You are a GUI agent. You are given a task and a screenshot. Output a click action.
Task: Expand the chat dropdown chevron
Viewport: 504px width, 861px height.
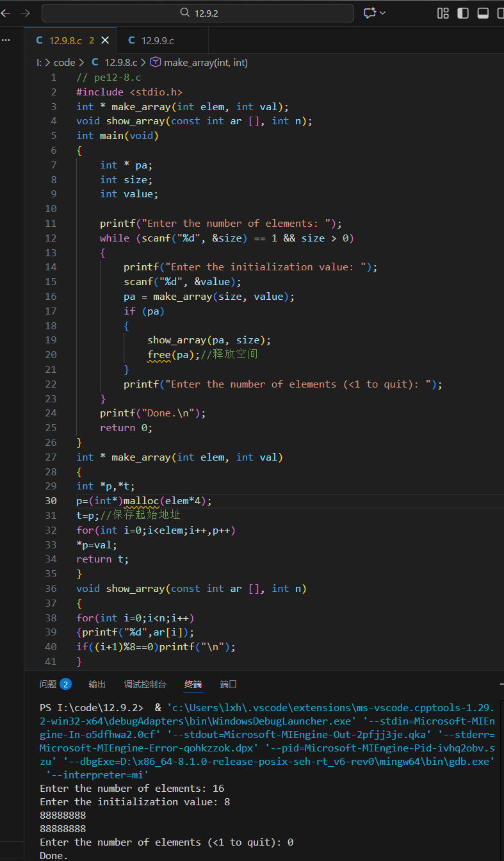383,13
